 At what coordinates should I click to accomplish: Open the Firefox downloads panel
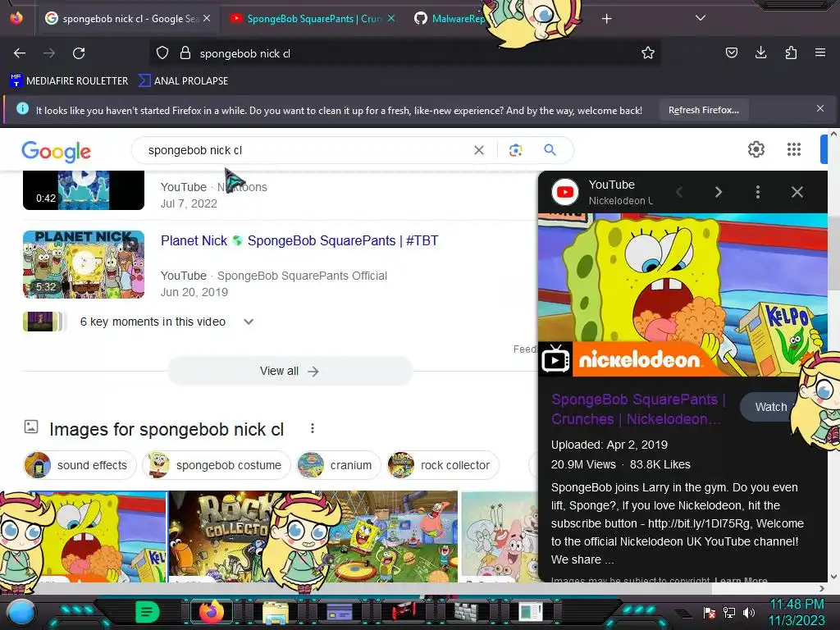click(x=760, y=52)
